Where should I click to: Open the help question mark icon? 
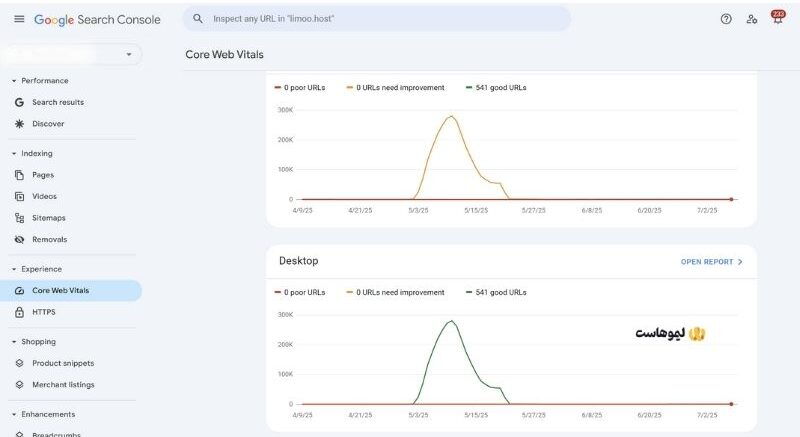click(726, 19)
